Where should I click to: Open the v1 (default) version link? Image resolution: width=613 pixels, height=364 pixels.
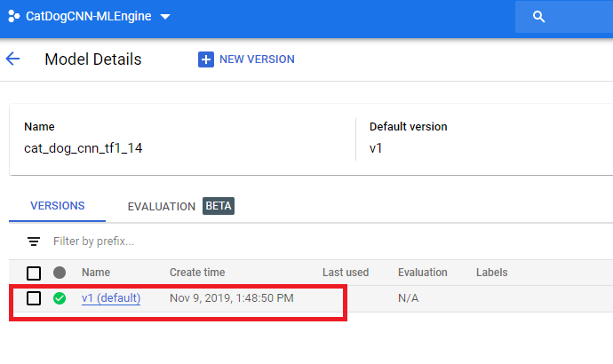pos(111,298)
